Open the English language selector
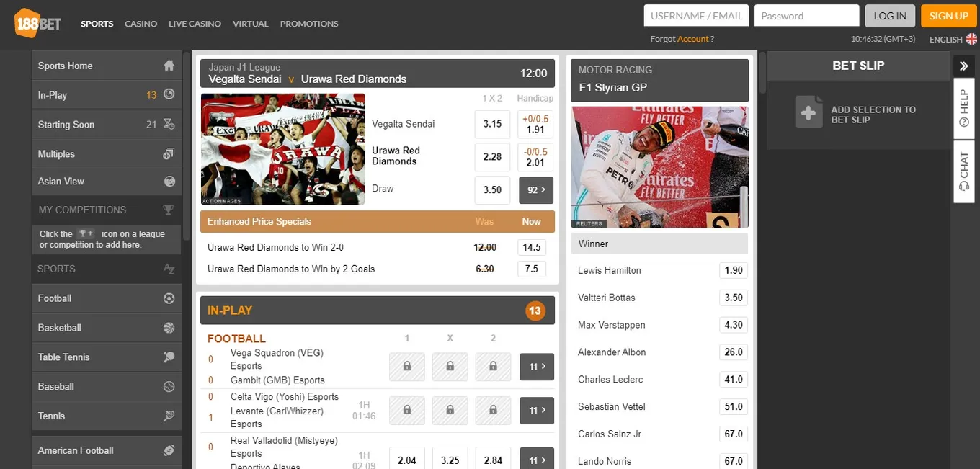Screen dimensions: 980x469 coord(953,40)
